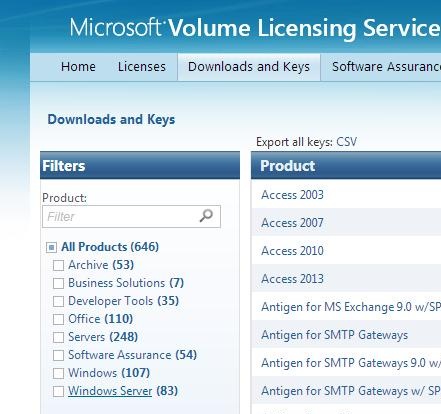Image resolution: width=441 pixels, height=414 pixels.
Task: Click the Developer Tools (35) label
Action: (x=124, y=301)
